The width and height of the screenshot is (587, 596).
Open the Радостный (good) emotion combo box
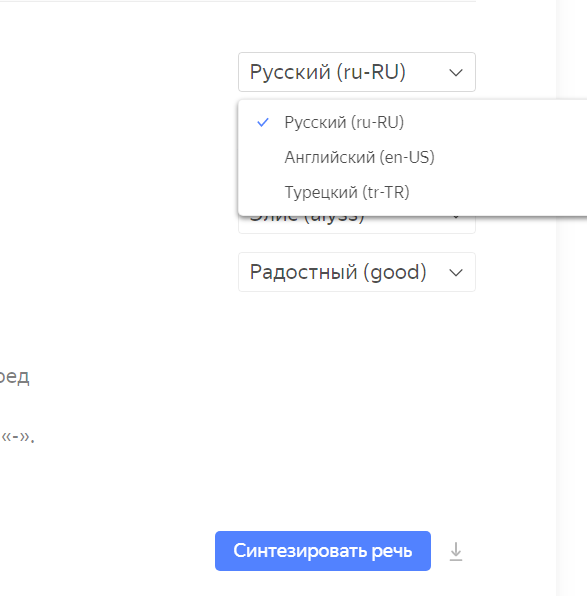pos(357,272)
